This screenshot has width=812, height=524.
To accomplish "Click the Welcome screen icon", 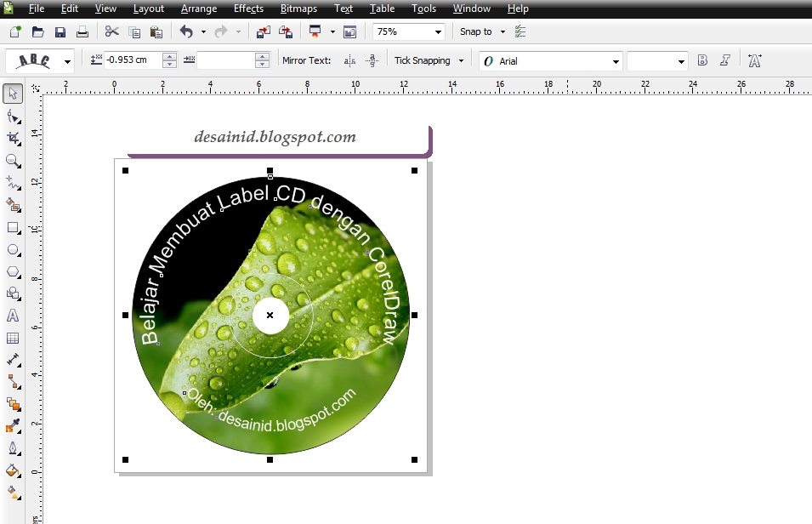I will pyautogui.click(x=350, y=32).
